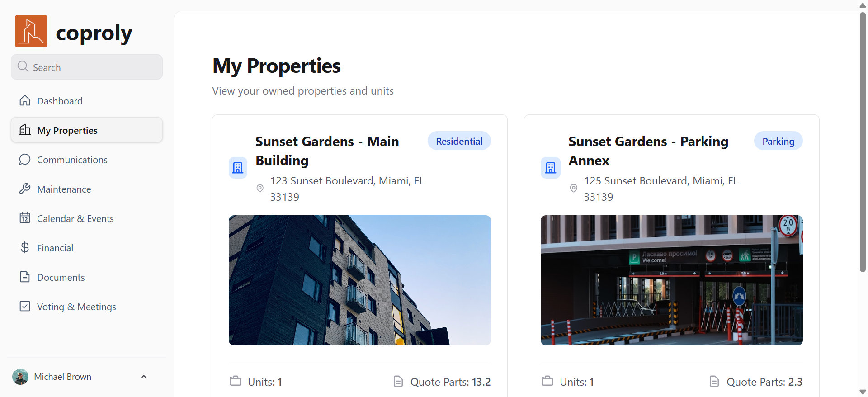Open the Sunset Gardens Main Building photo
The width and height of the screenshot is (868, 397).
coord(359,280)
